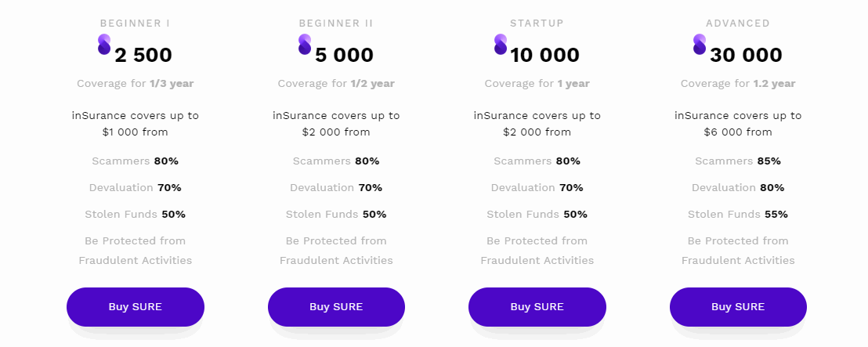The height and width of the screenshot is (347, 868).
Task: Click the SURE token icon beside 30 000
Action: [x=700, y=45]
